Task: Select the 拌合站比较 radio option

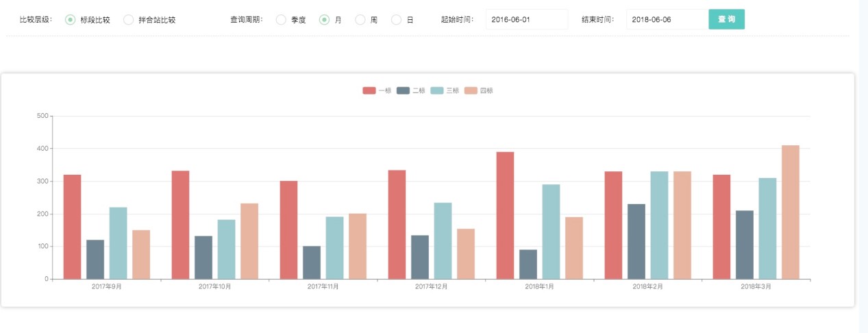Action: tap(129, 20)
